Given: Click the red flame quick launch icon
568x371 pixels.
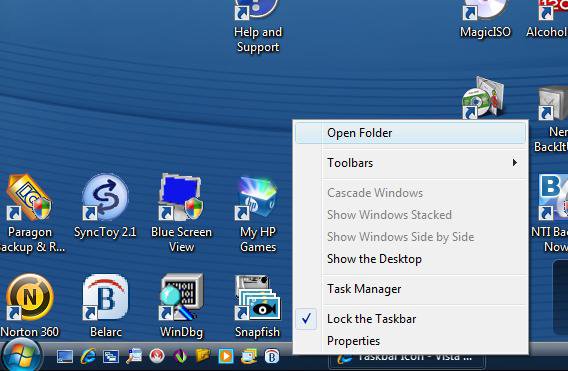Looking at the screenshot, I should pyautogui.click(x=157, y=356).
